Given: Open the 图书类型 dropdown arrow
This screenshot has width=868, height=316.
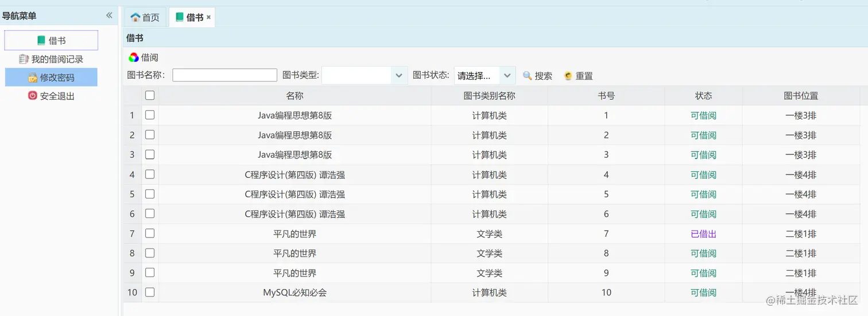Looking at the screenshot, I should coord(400,76).
